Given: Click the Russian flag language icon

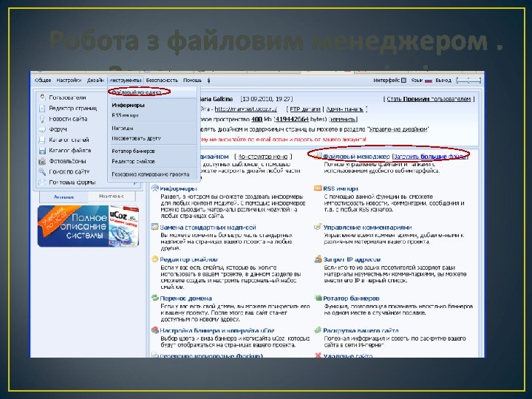Looking at the screenshot, I should [x=428, y=81].
